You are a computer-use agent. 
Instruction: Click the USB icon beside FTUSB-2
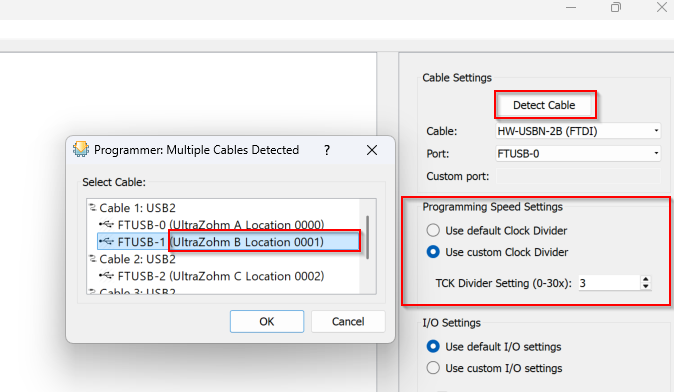[x=106, y=276]
